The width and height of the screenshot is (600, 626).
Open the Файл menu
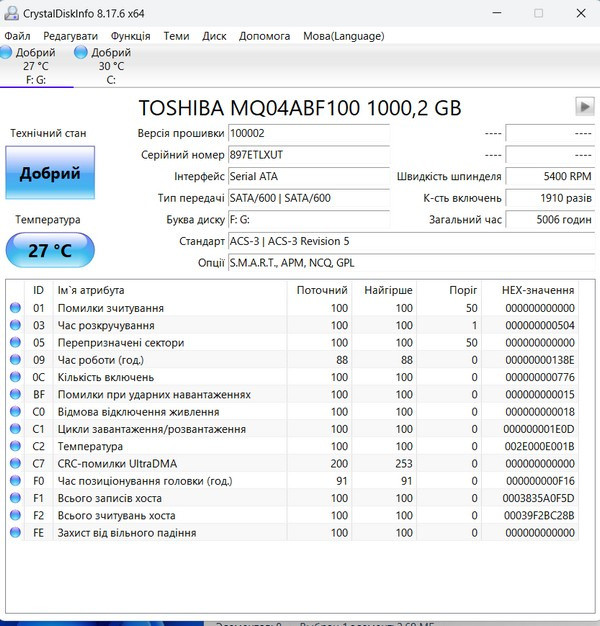click(17, 36)
